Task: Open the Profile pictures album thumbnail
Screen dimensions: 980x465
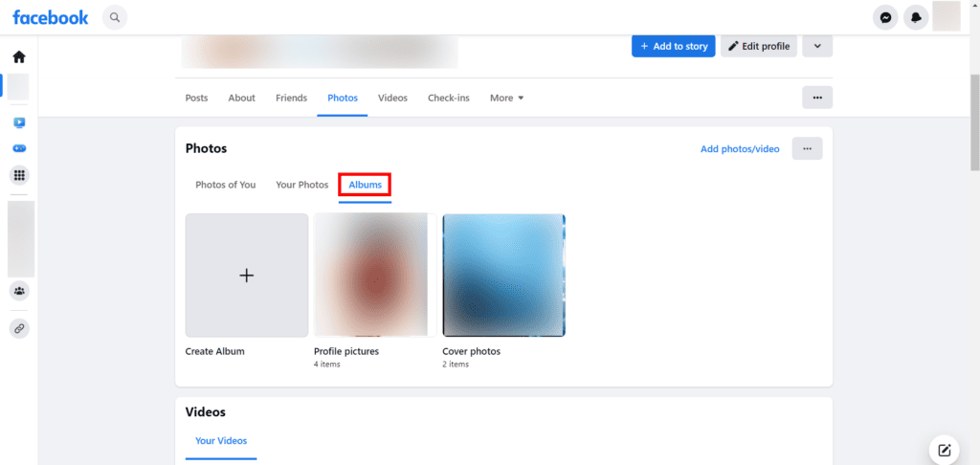Action: tap(375, 276)
